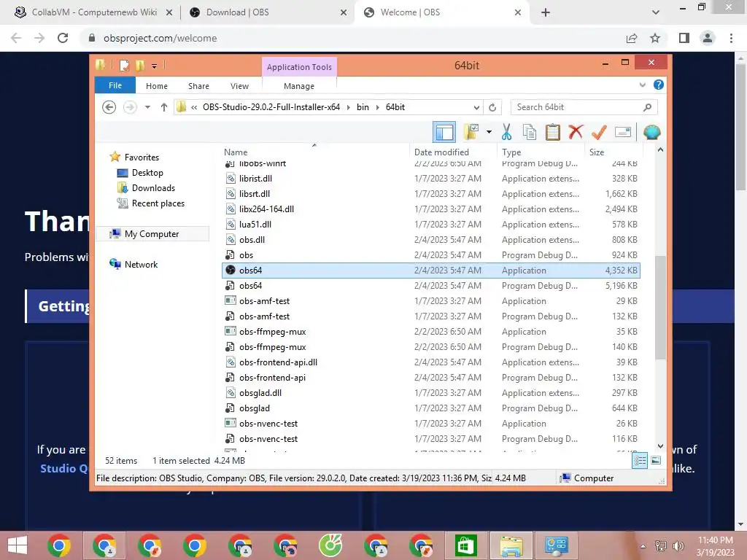
Task: Open Chrome three-dot menu
Action: coord(731,38)
